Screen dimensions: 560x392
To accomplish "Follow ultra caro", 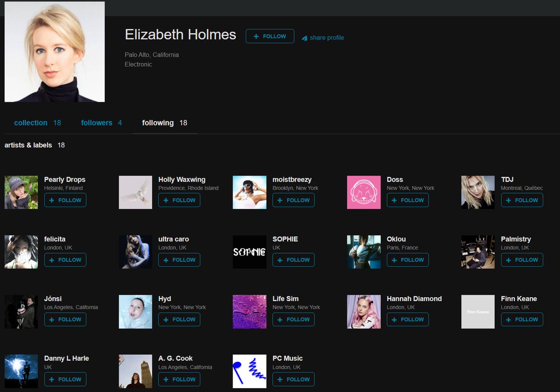I will [x=179, y=259].
